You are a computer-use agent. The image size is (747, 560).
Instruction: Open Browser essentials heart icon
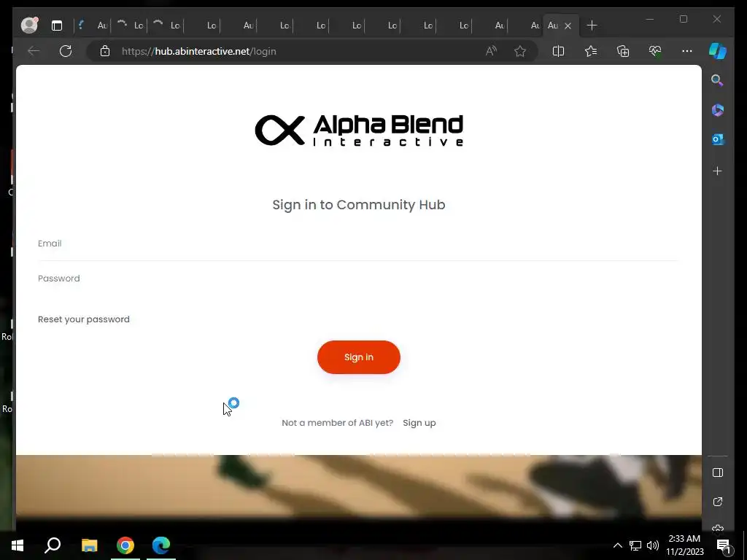click(x=655, y=51)
